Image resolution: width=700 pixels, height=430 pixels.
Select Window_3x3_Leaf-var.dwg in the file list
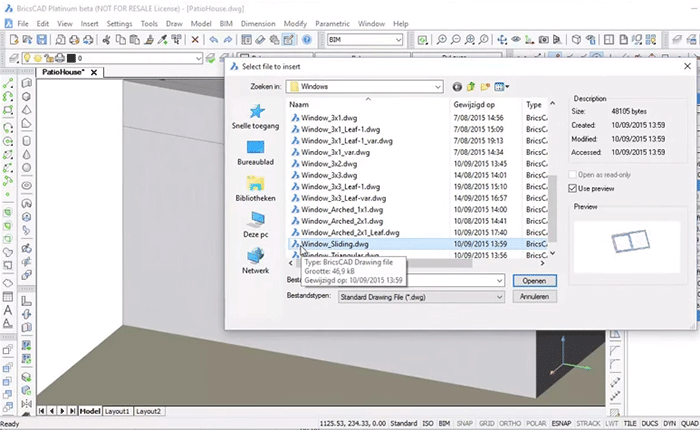tap(343, 198)
